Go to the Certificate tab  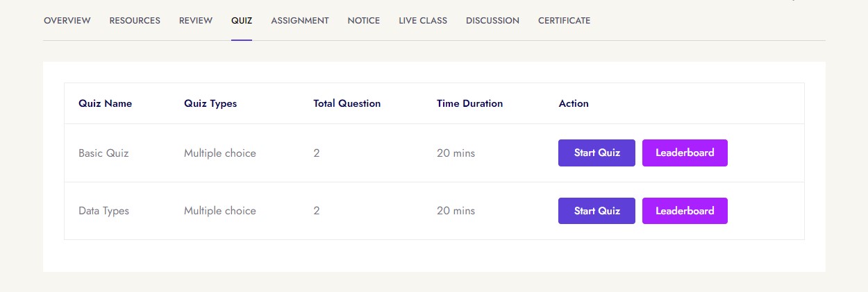[564, 21]
